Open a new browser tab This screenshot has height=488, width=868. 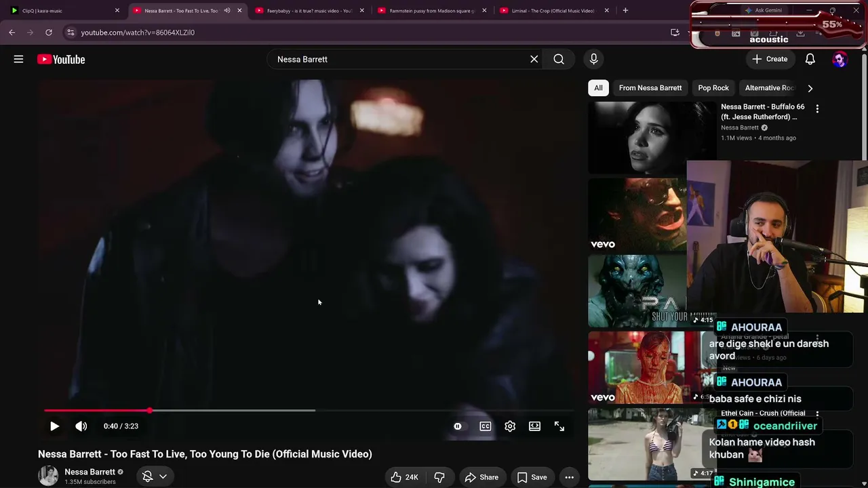tap(625, 11)
